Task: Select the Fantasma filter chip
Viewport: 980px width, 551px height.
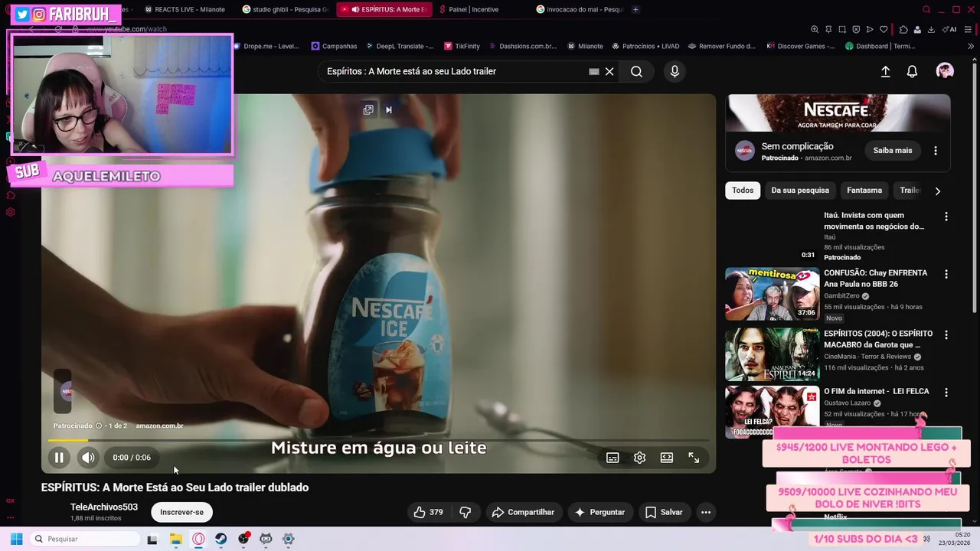Action: (x=864, y=191)
